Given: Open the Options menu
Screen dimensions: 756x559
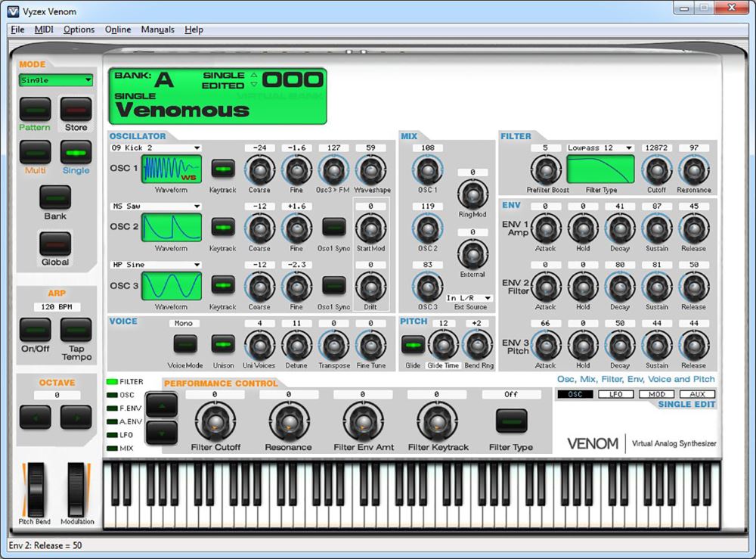Looking at the screenshot, I should 79,30.
